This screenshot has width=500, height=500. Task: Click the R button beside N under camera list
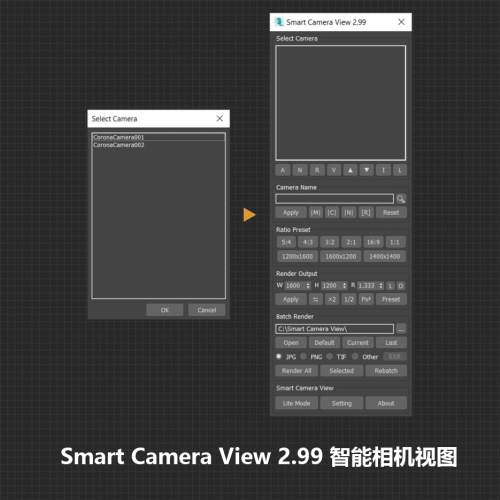coord(317,170)
